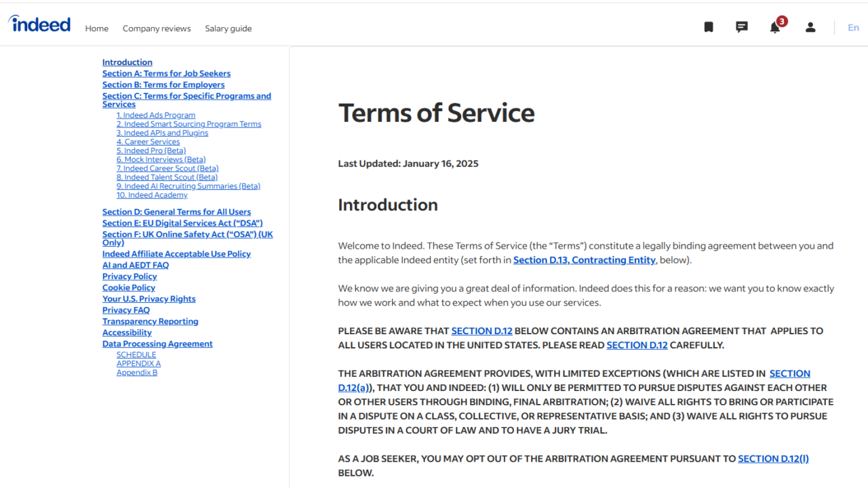Screen dimensions: 868x488
Task: Switch language using the En selector
Action: [x=853, y=28]
